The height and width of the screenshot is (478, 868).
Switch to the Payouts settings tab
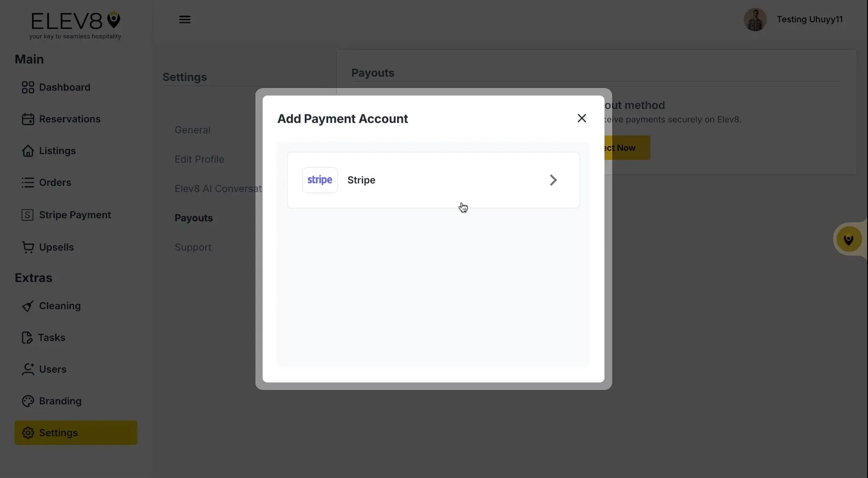[193, 218]
